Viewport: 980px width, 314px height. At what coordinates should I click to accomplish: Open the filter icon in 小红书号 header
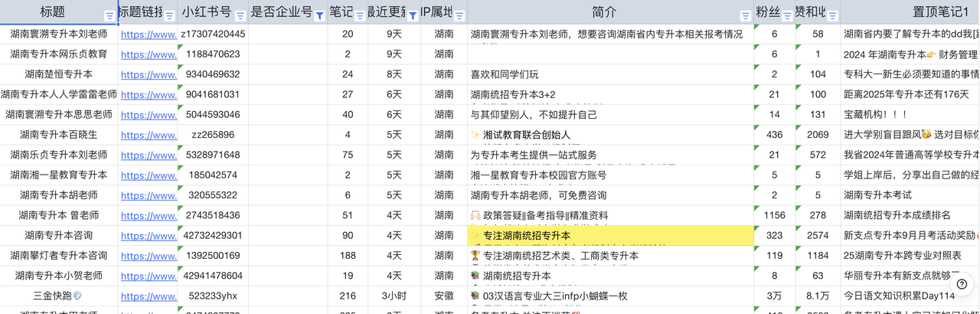tap(240, 15)
